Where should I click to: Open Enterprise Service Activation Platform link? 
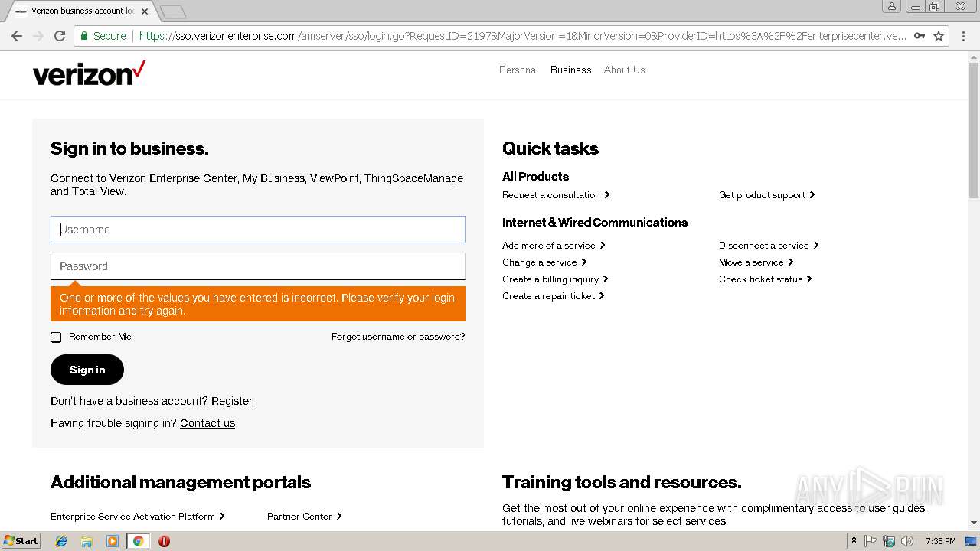(x=138, y=517)
